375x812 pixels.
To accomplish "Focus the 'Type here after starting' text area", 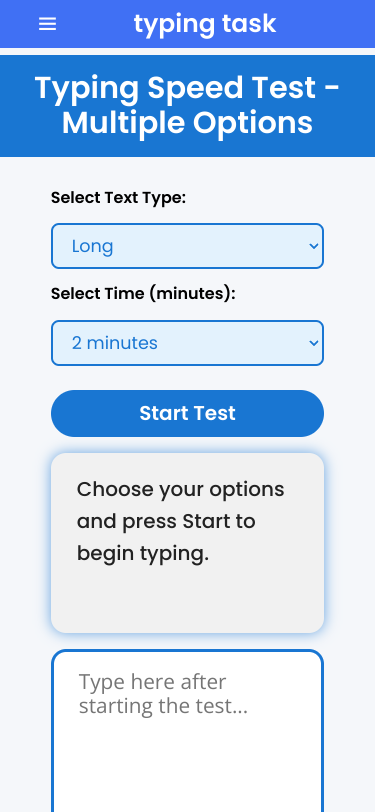I will point(188,731).
